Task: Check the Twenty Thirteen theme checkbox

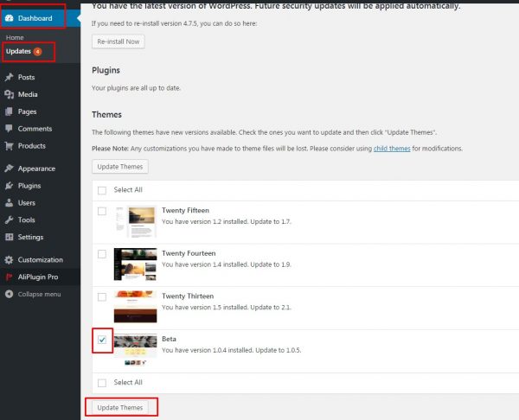Action: 102,297
